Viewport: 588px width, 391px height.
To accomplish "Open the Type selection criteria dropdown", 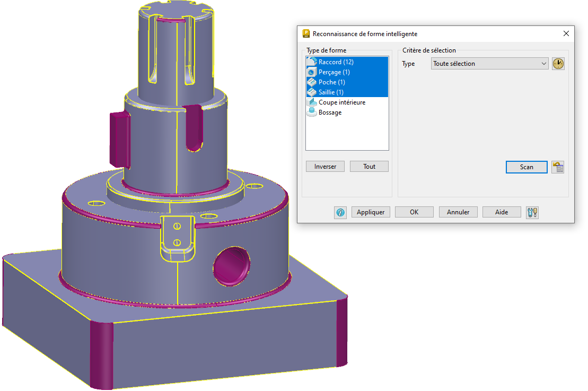I will click(490, 64).
